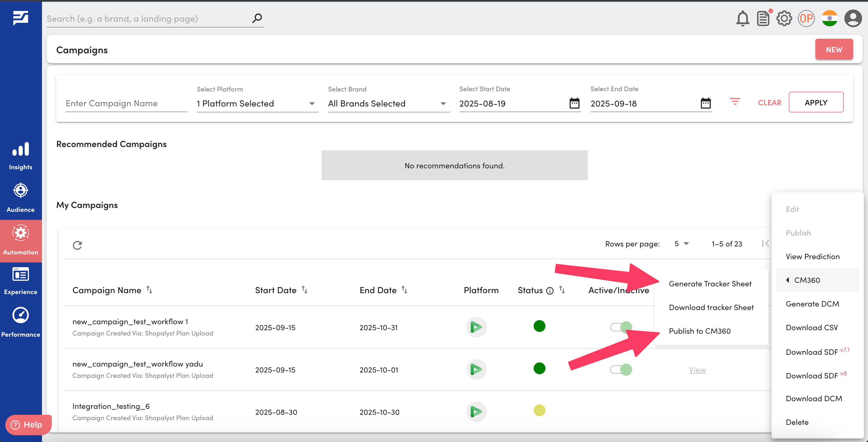Toggle active switch for new_campaign_test_workflow 1

click(x=621, y=327)
